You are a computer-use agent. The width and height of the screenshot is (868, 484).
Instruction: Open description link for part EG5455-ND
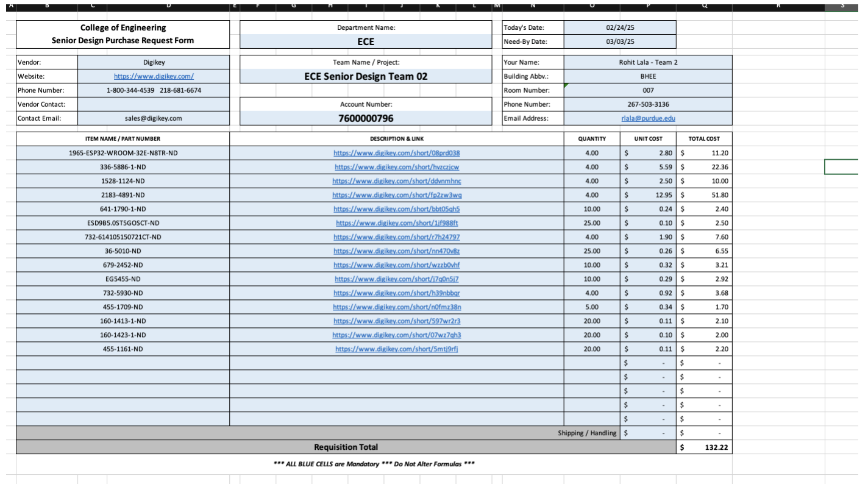(396, 279)
